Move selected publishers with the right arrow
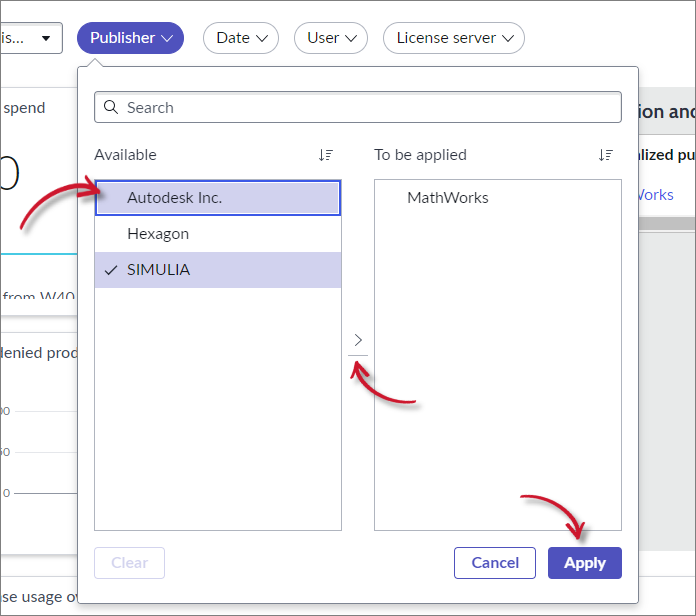This screenshot has height=616, width=696. (x=358, y=340)
